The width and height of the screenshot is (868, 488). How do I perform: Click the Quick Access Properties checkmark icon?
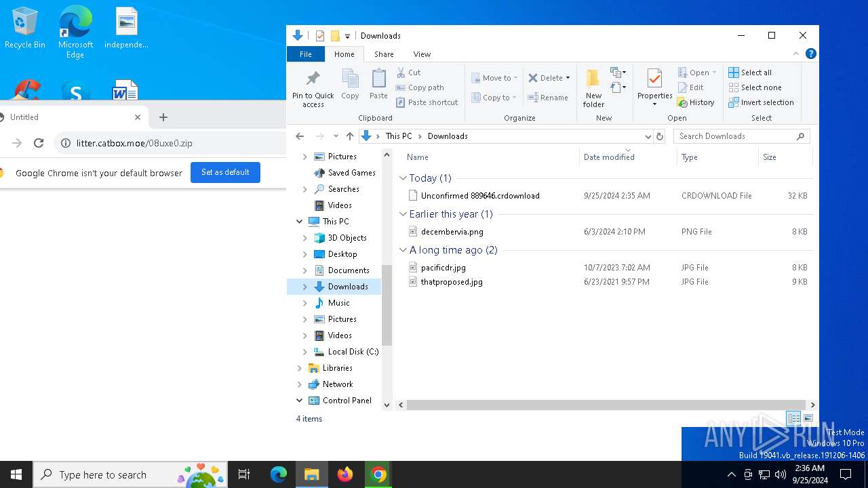[x=320, y=36]
